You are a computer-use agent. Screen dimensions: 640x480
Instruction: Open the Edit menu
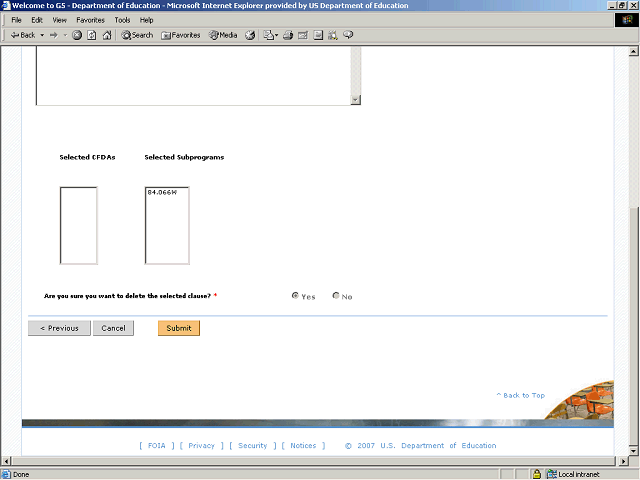(x=37, y=20)
